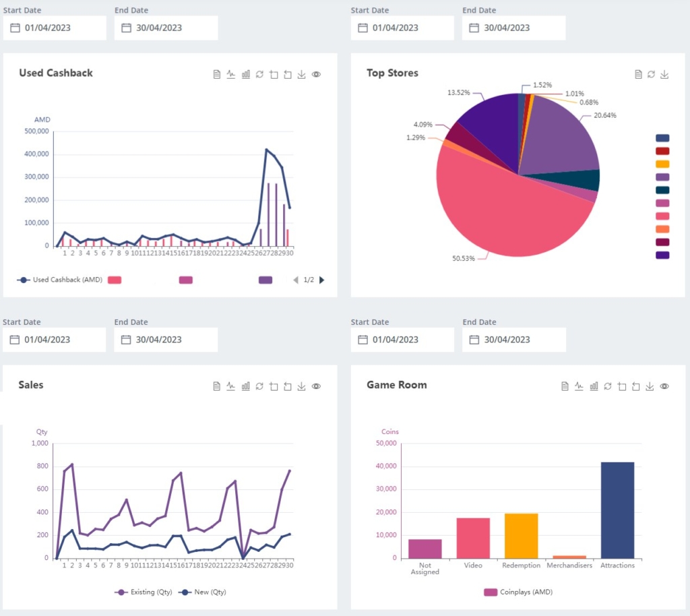Open Top Stores end date picker
The height and width of the screenshot is (616, 690).
pos(513,28)
